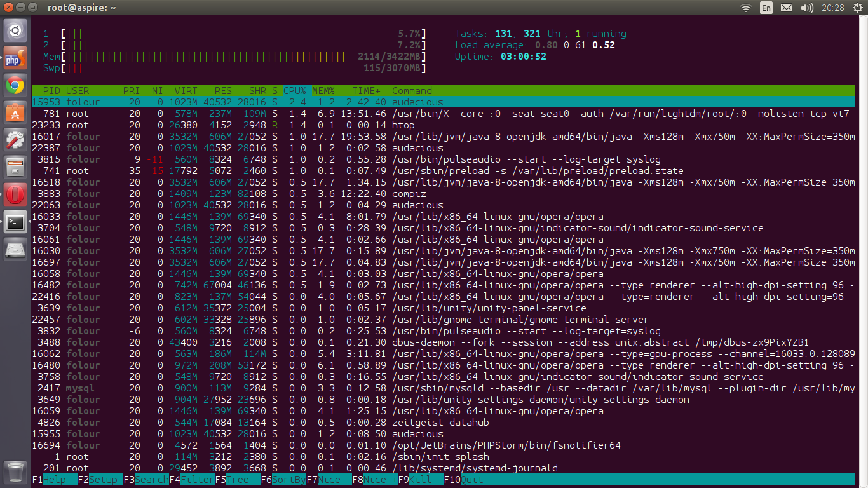Expand the volume sound indicator menu

(807, 8)
